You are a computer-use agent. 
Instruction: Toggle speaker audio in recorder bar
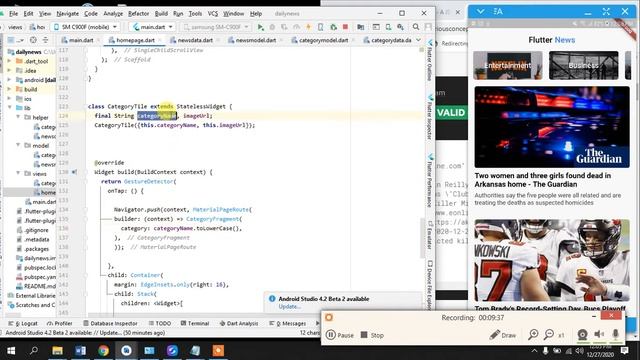pos(599,335)
